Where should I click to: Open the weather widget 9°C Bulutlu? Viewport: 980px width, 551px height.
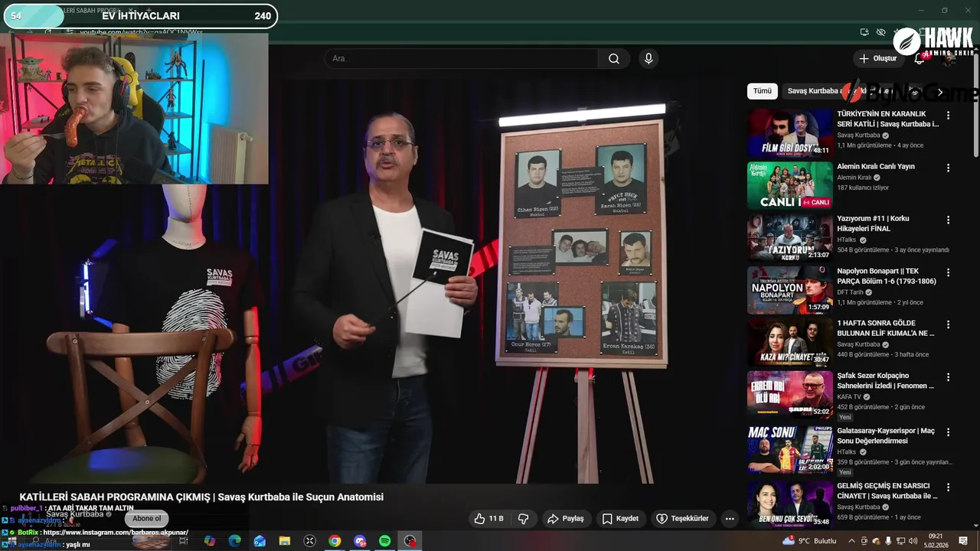click(809, 541)
